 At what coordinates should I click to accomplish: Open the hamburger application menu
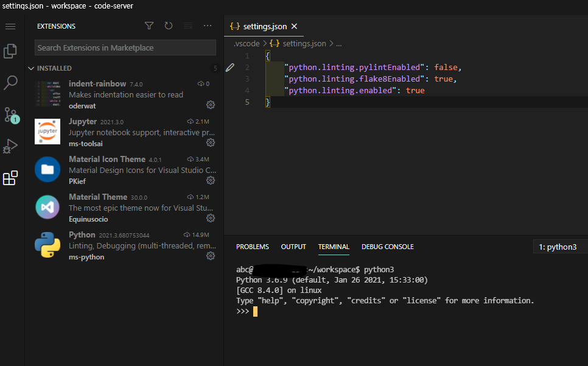coord(10,27)
